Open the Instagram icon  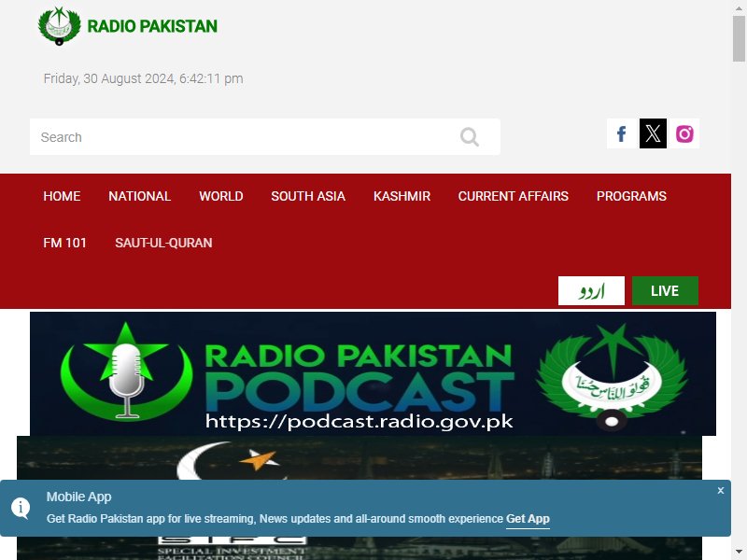point(684,133)
